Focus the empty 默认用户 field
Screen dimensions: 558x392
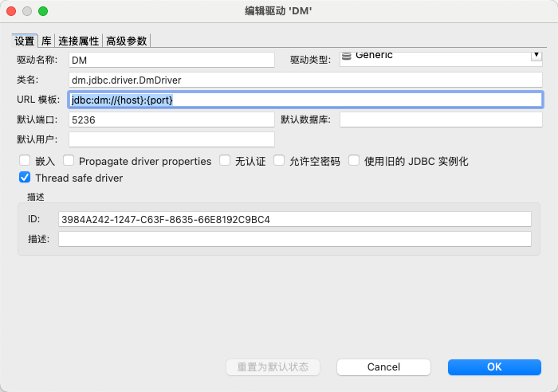pyautogui.click(x=171, y=139)
